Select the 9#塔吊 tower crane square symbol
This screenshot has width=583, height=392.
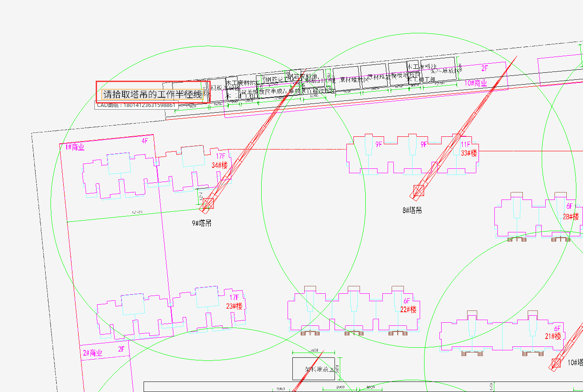pyautogui.click(x=208, y=203)
